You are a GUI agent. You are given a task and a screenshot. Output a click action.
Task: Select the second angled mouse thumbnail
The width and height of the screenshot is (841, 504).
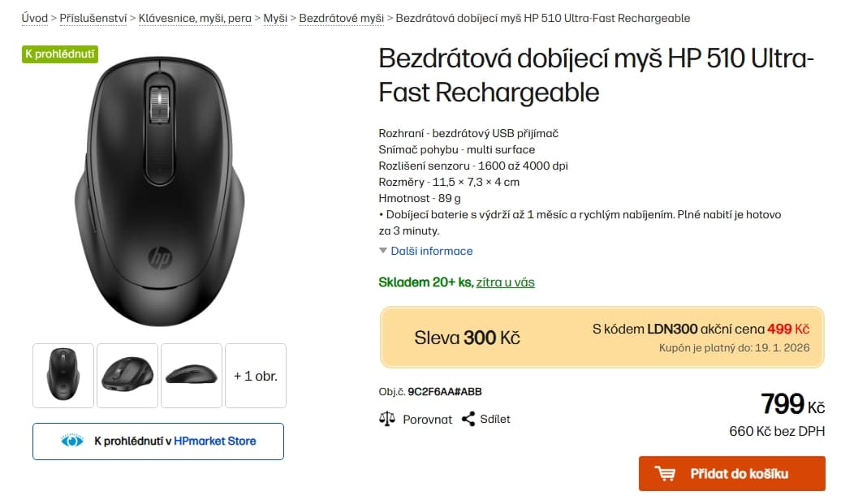[x=127, y=375]
